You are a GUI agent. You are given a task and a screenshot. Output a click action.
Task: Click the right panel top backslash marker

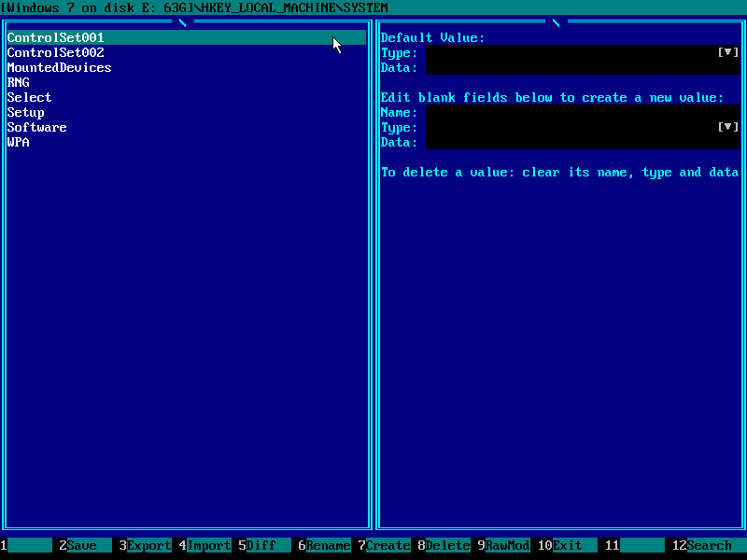coord(556,22)
